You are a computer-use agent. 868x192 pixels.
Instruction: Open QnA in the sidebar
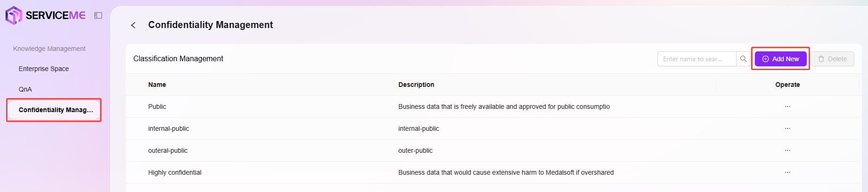pos(25,89)
